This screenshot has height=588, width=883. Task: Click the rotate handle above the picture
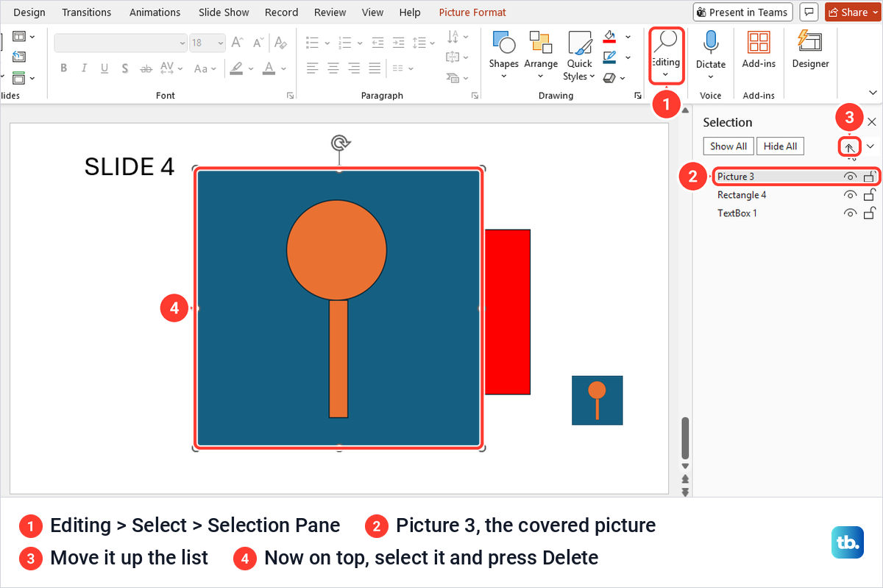[339, 143]
